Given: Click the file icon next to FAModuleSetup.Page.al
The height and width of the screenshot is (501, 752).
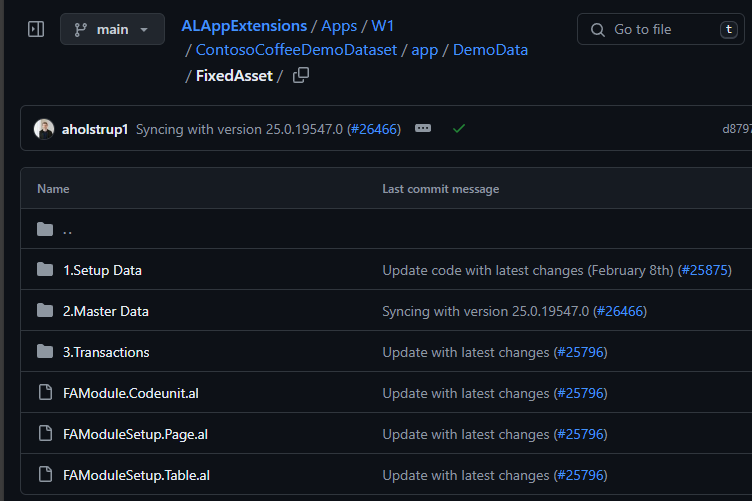Looking at the screenshot, I should tap(45, 433).
